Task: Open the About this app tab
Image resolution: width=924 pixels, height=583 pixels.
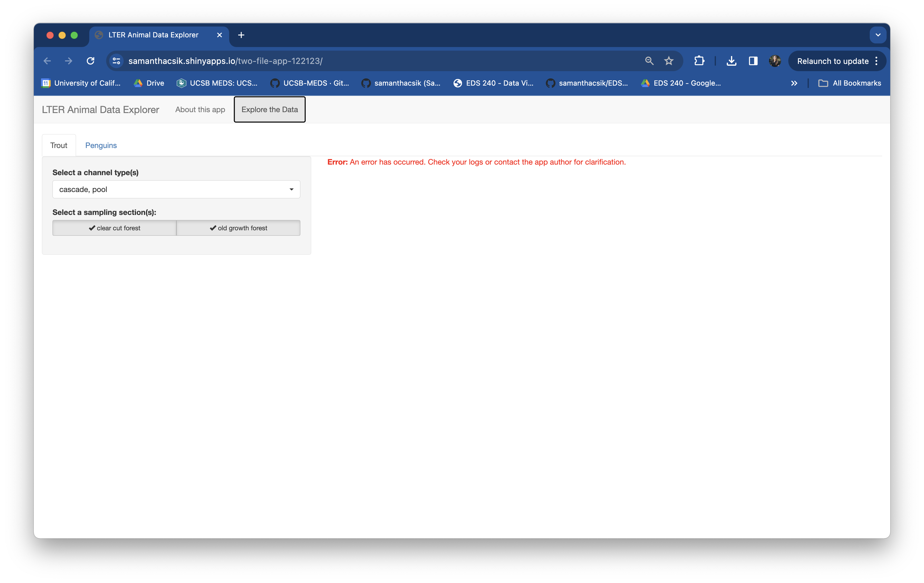Action: [x=200, y=110]
